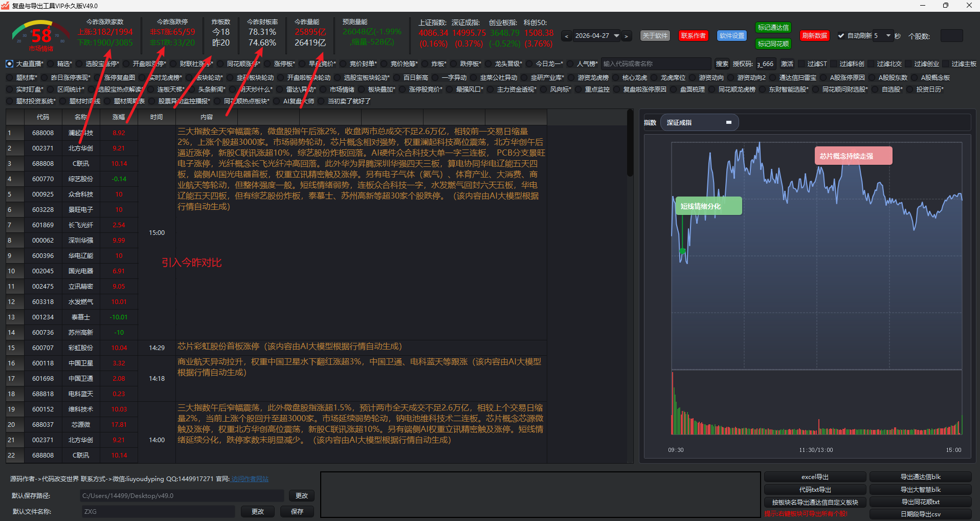
Task: Enable the 过滤ST filter checkbox
Action: pos(801,64)
